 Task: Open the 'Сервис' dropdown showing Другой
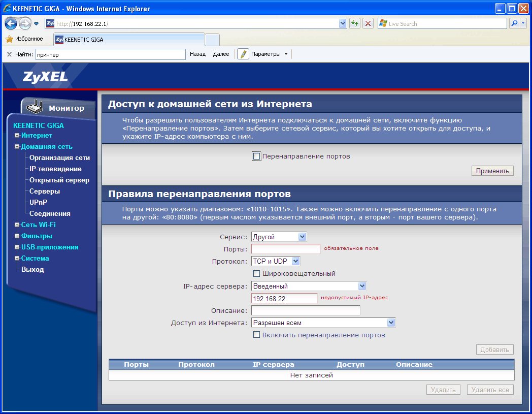click(279, 237)
